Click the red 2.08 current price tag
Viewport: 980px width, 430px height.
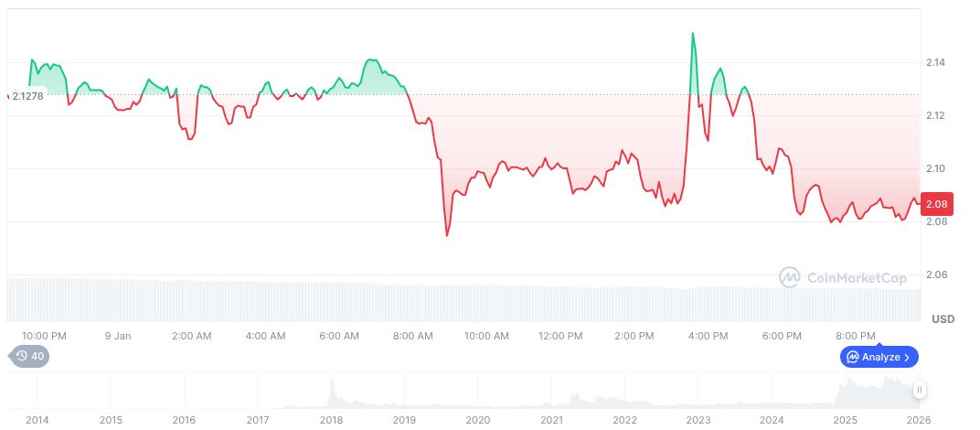point(937,203)
